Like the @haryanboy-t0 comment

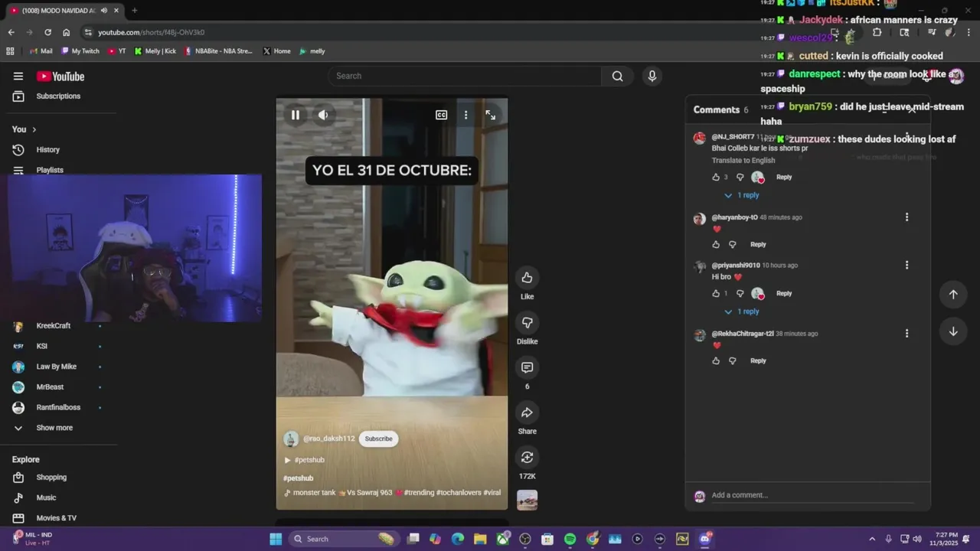[x=716, y=244]
